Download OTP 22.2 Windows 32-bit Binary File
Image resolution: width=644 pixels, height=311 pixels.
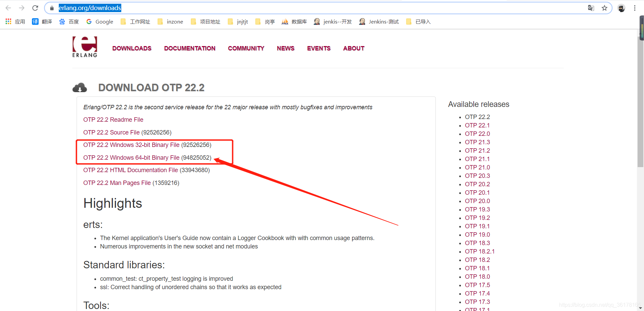pyautogui.click(x=131, y=145)
